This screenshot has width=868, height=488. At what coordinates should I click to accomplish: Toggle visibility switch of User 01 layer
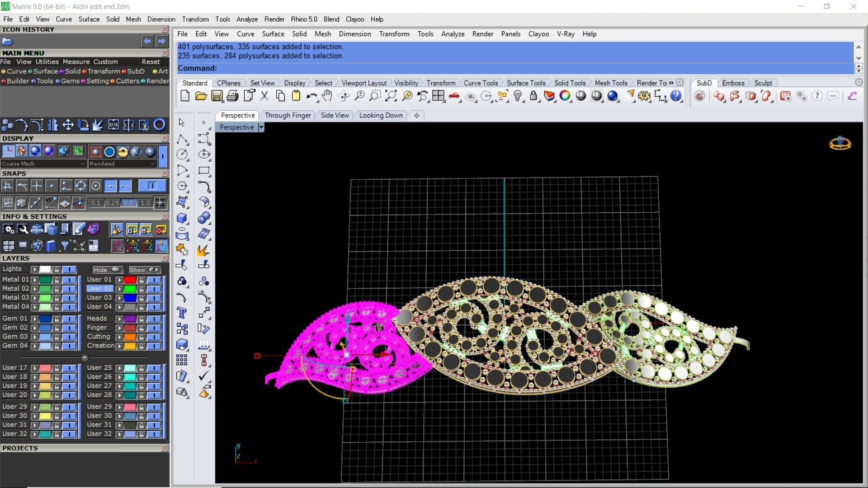(x=154, y=280)
